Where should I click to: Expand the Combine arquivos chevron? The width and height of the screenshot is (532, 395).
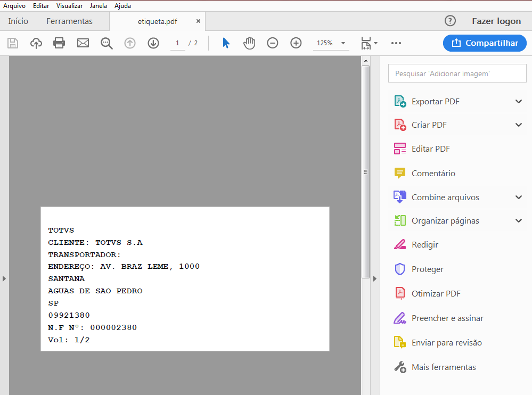(x=519, y=197)
